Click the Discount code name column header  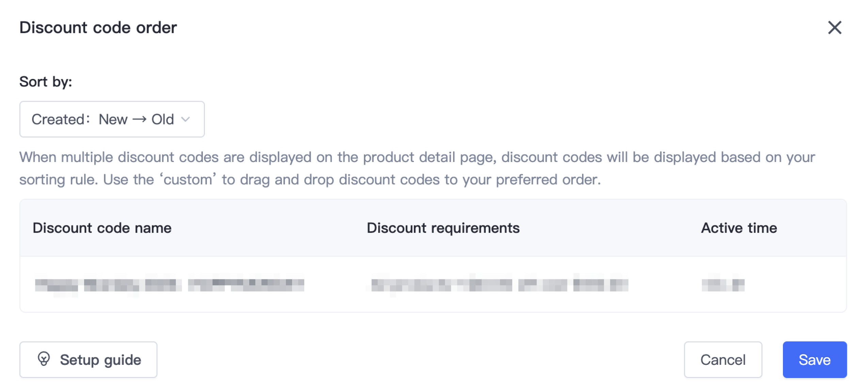pos(102,228)
